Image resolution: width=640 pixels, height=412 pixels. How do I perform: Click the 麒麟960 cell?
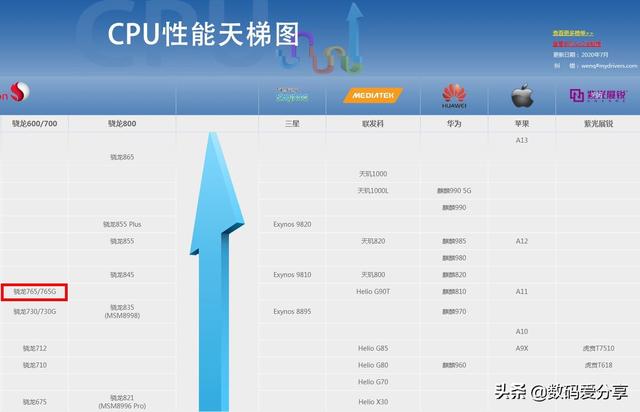click(x=454, y=365)
